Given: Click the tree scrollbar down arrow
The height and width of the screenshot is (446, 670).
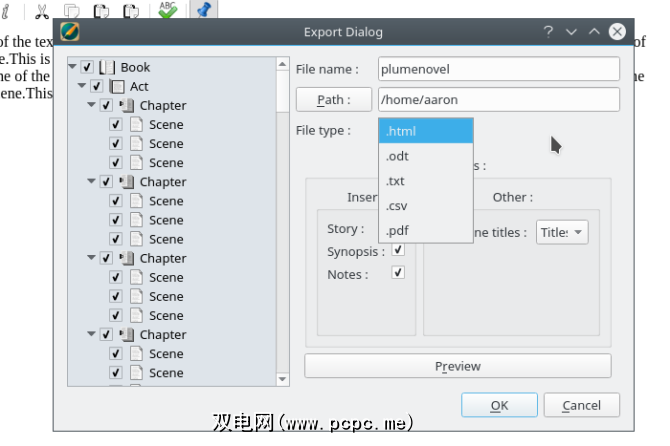Looking at the screenshot, I should [282, 379].
